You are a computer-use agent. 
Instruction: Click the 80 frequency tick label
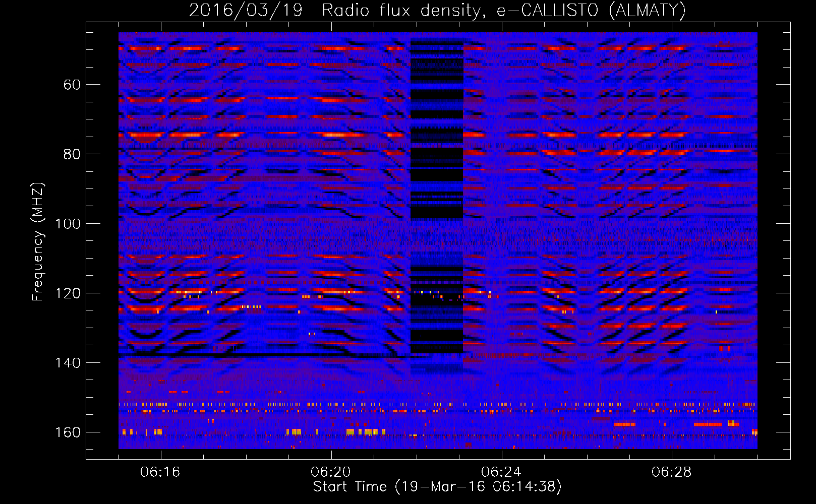coord(72,154)
